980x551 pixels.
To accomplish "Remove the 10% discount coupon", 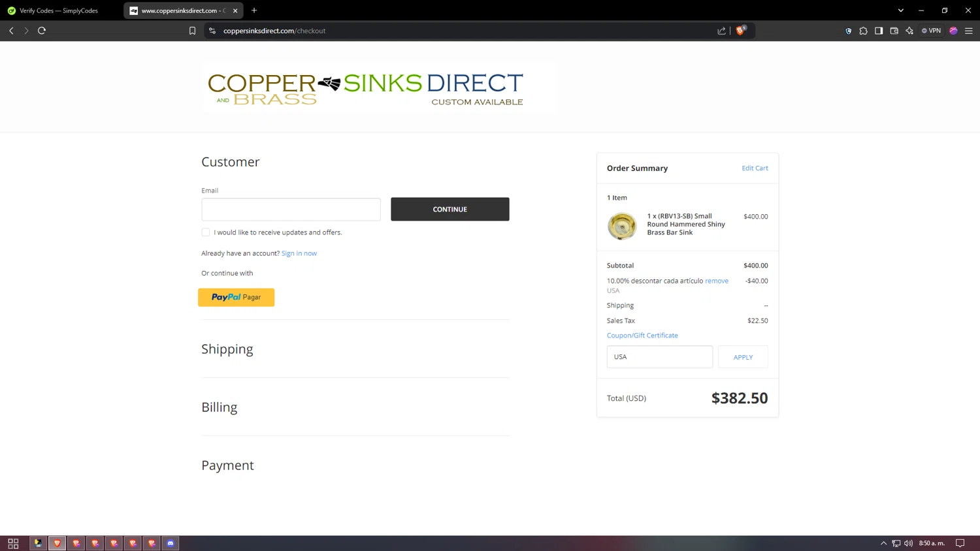I will point(717,281).
